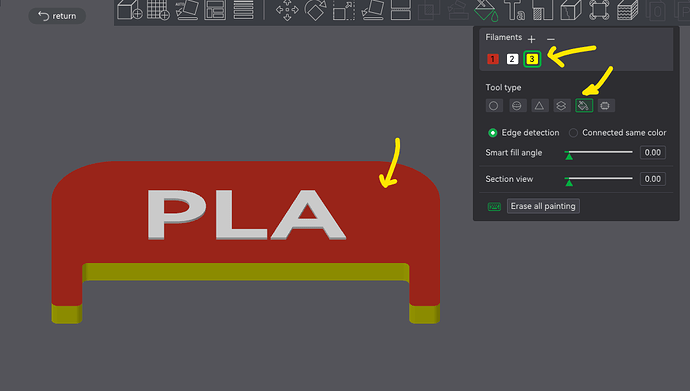690x391 pixels.
Task: Choose the Circle brush tool type
Action: pyautogui.click(x=494, y=106)
